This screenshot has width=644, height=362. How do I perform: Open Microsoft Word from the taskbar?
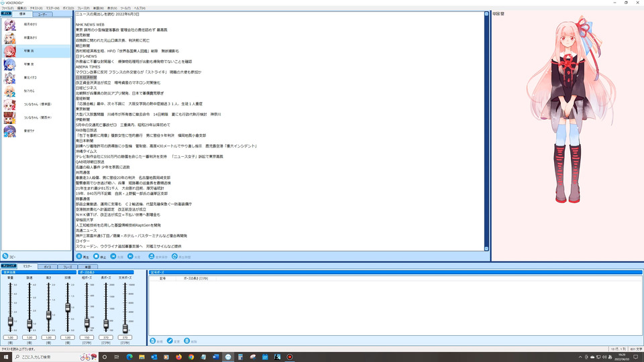pos(215,357)
